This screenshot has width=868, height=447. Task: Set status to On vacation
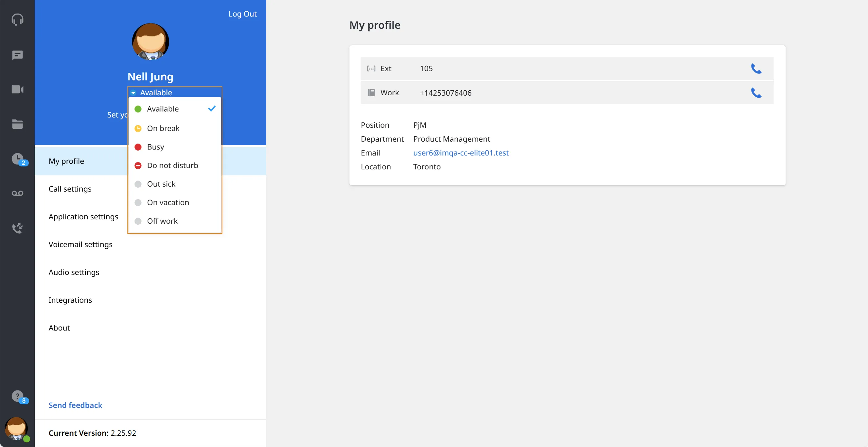pyautogui.click(x=174, y=202)
